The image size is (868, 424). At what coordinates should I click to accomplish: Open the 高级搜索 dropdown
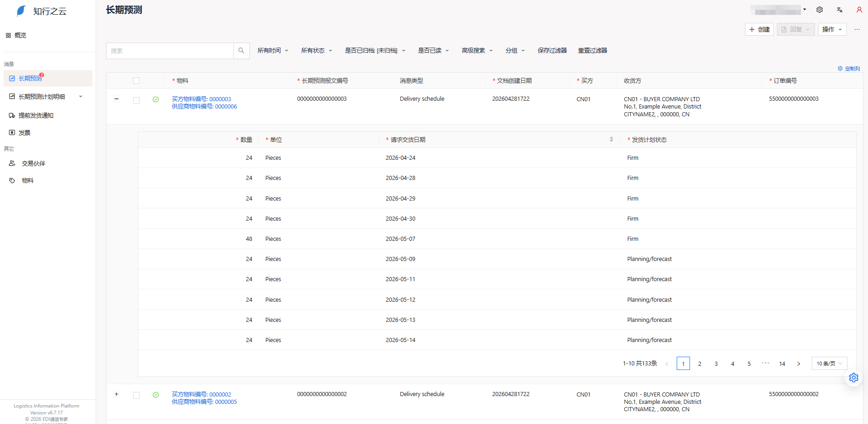[x=477, y=50]
